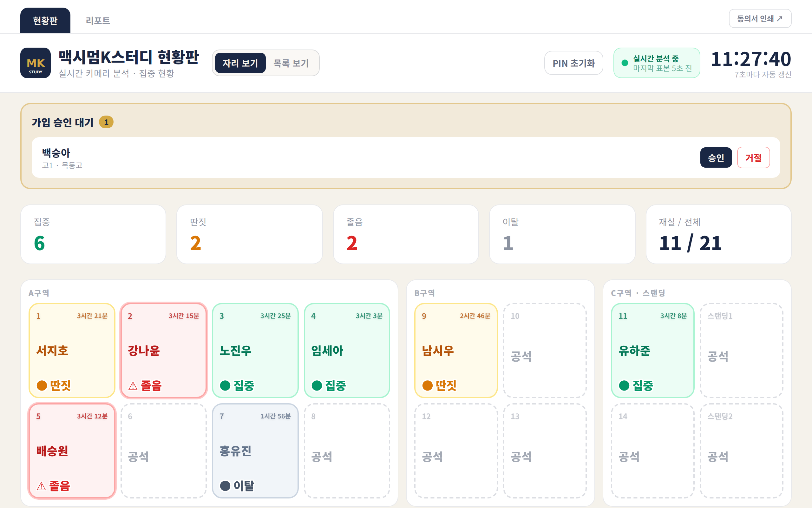Open the 재실 / 전체 stat card
The height and width of the screenshot is (508, 812).
pos(719,235)
